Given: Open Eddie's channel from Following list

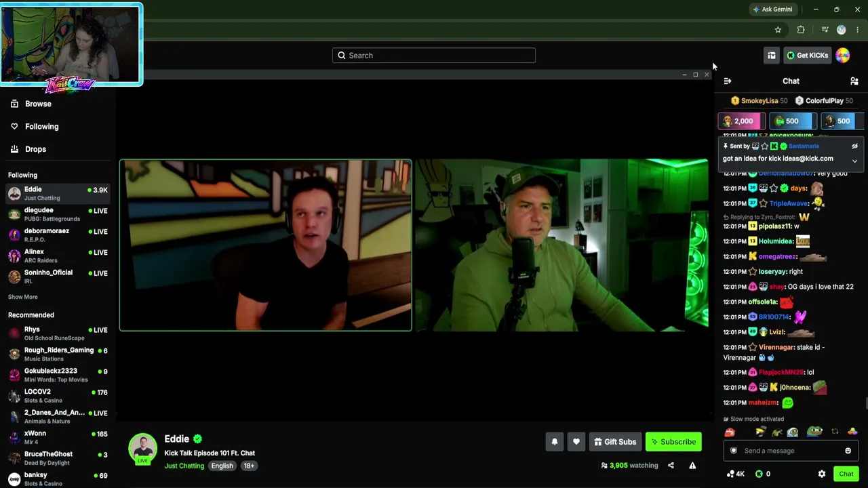Looking at the screenshot, I should pos(58,193).
